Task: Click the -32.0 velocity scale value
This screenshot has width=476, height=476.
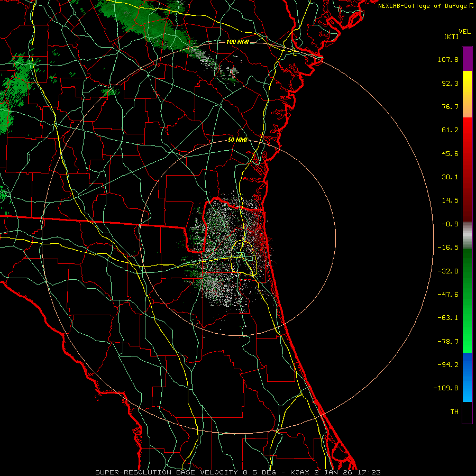Action: (448, 271)
